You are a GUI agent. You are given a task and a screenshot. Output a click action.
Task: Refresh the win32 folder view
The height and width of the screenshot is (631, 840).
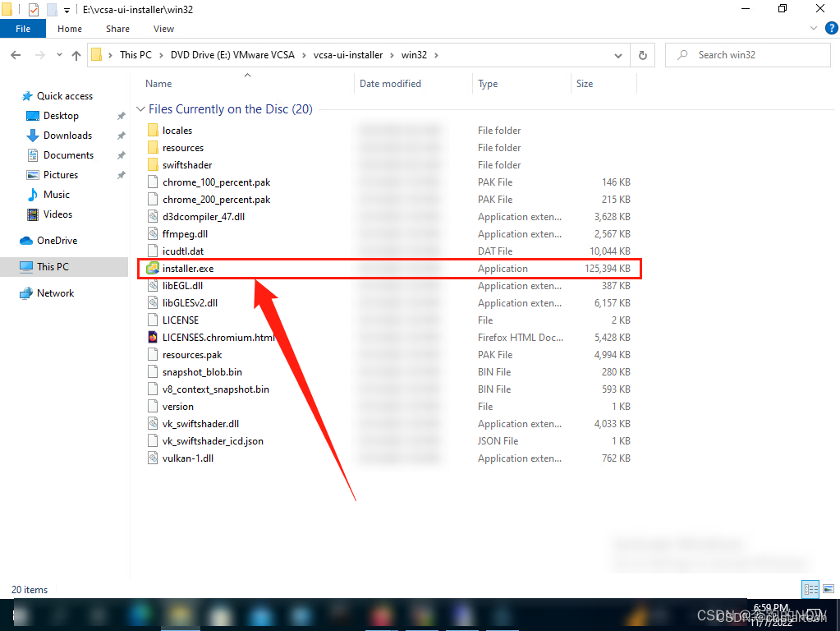tap(642, 55)
